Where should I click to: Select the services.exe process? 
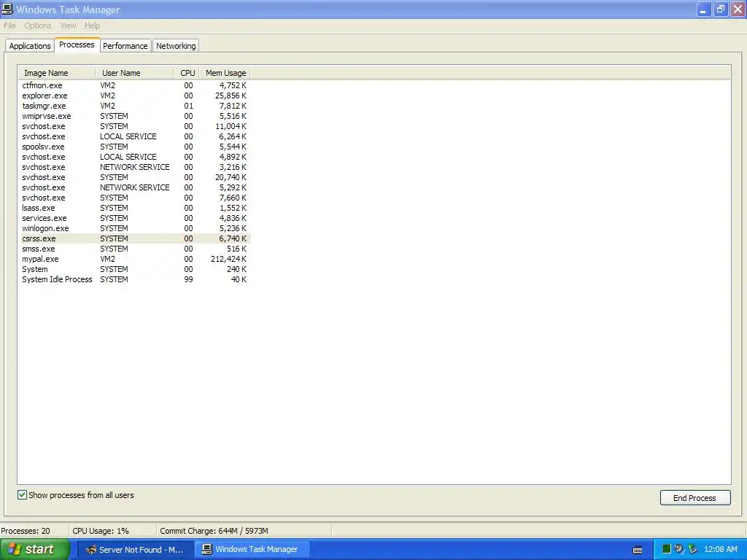(134, 218)
